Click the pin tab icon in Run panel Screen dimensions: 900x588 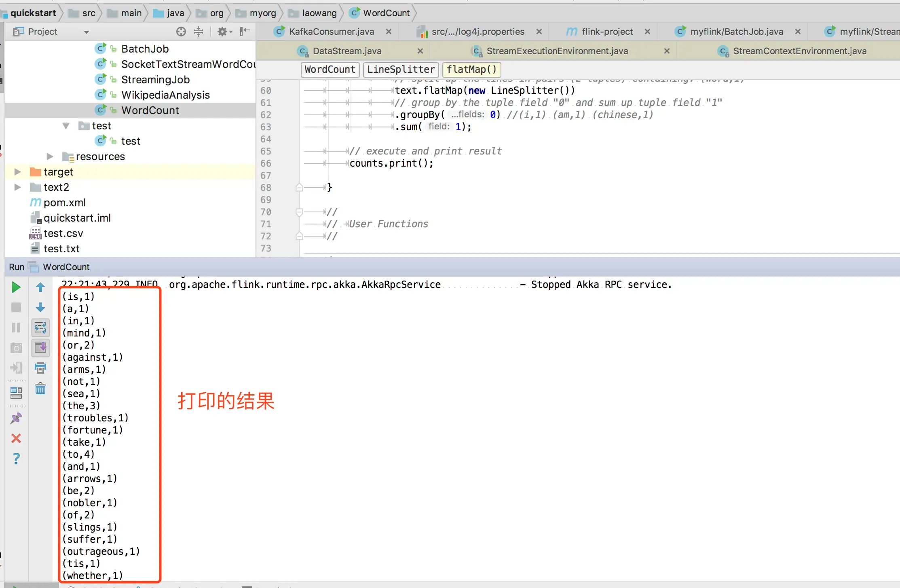[16, 418]
